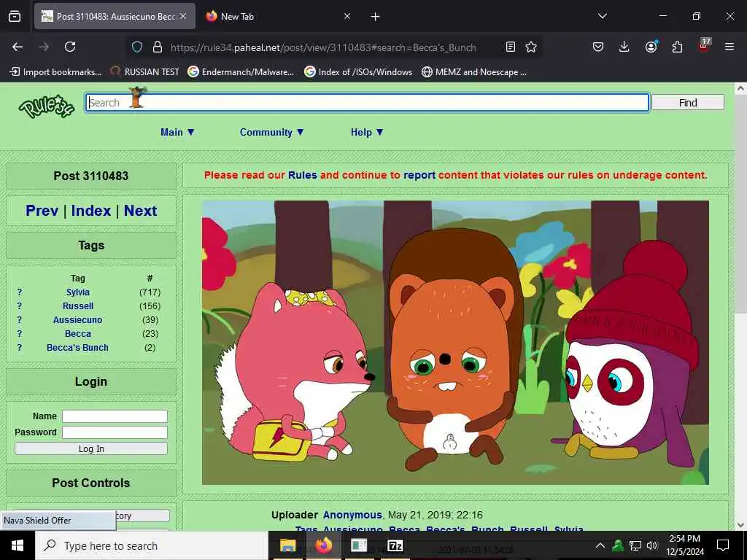Open the Firefox downloads panel
The height and width of the screenshot is (560, 747).
pos(624,47)
